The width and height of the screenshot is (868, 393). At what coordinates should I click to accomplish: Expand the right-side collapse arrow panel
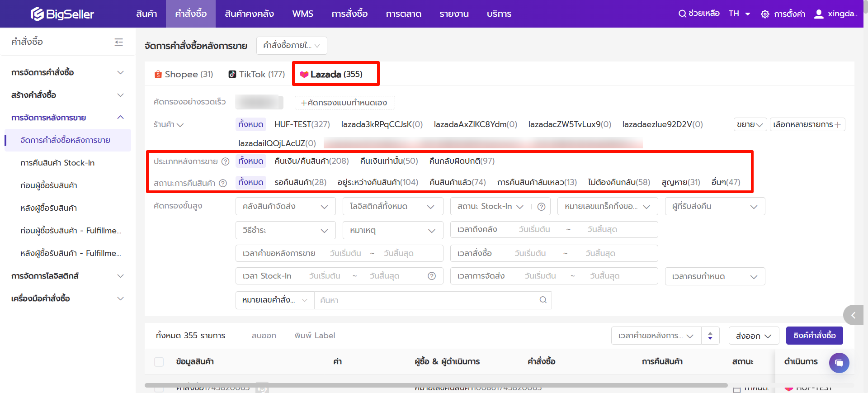854,315
